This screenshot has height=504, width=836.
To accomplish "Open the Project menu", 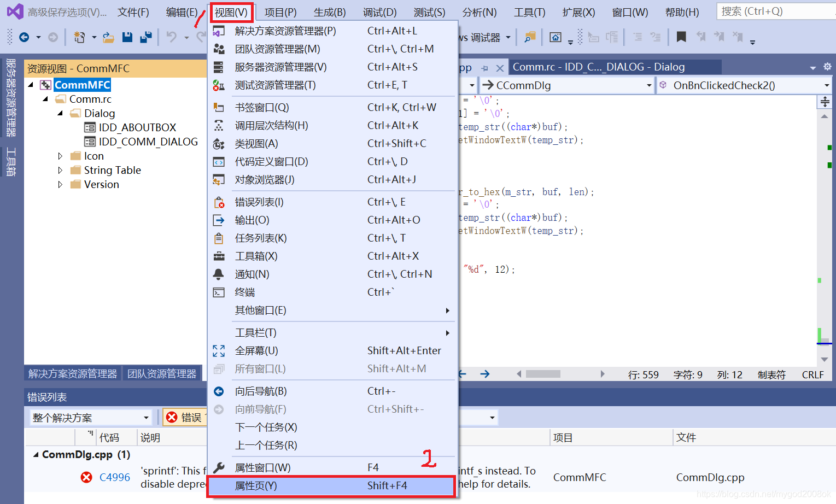I will tap(280, 12).
